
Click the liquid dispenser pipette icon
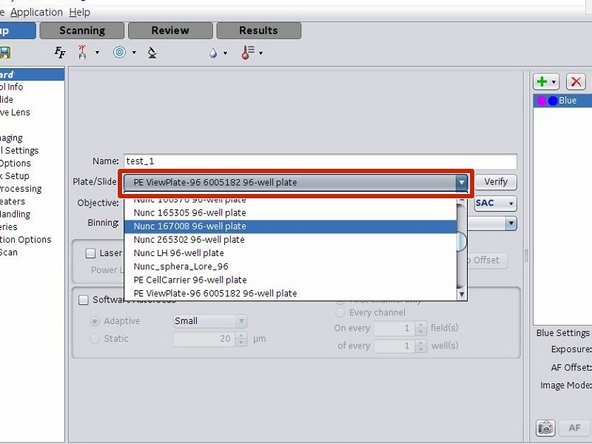[82, 52]
